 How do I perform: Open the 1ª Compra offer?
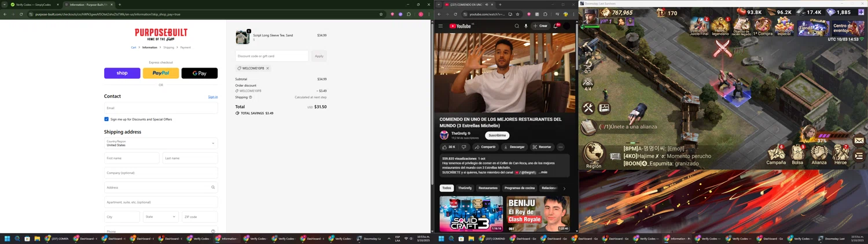763,27
